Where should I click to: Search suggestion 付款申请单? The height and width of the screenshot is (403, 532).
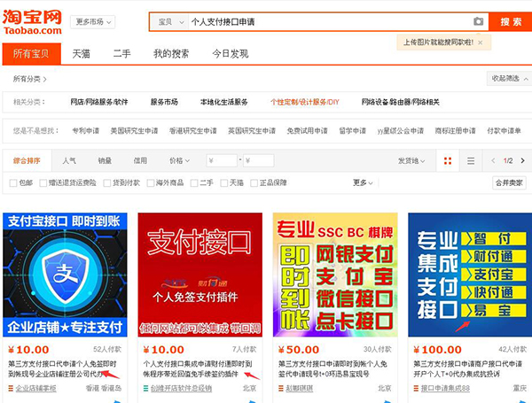[x=504, y=131]
